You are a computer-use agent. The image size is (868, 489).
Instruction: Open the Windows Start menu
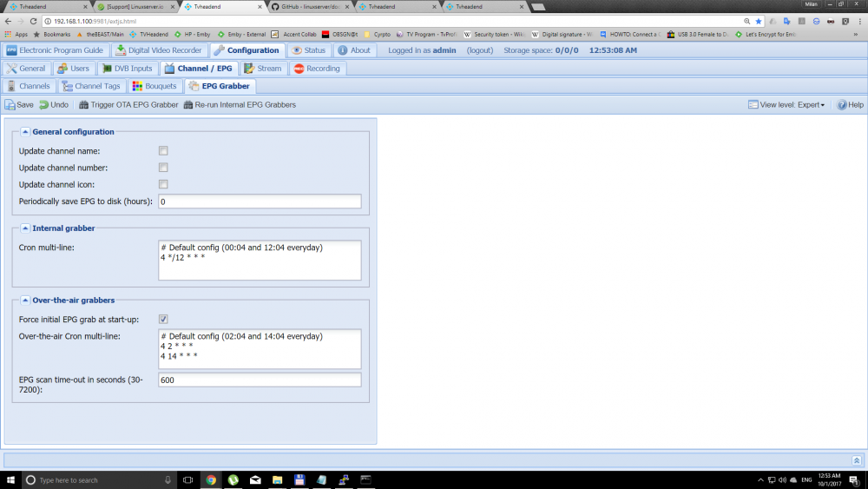(x=10, y=479)
